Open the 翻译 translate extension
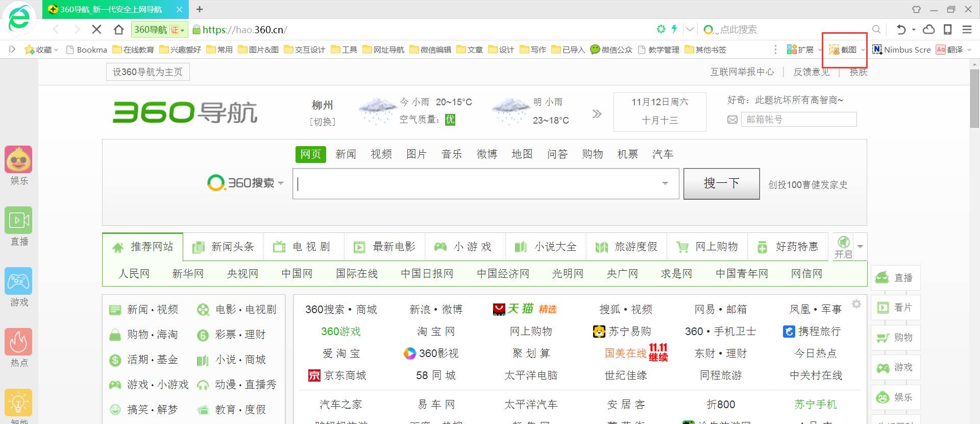The image size is (980, 424). [x=949, y=50]
